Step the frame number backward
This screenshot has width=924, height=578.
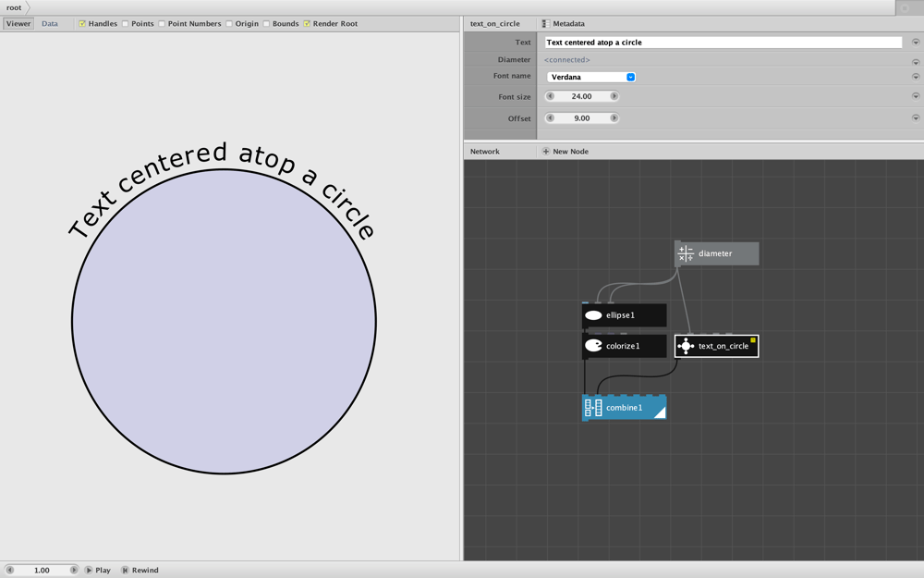pyautogui.click(x=10, y=570)
